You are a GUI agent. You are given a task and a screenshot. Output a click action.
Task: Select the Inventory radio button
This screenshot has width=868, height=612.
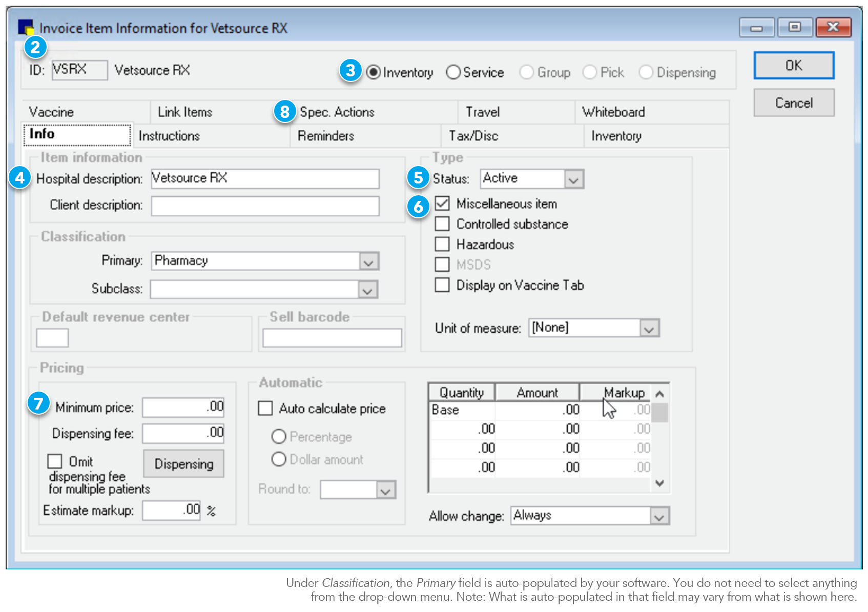click(x=374, y=72)
